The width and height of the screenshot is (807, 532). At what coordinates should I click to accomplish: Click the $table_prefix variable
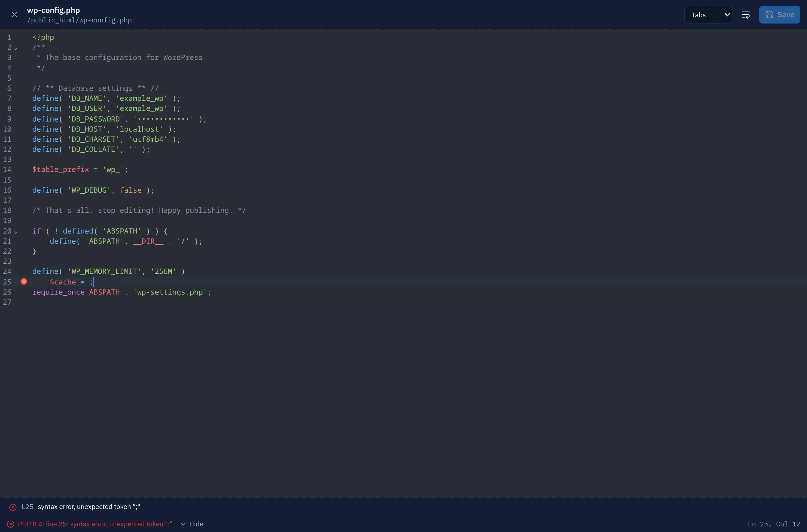click(61, 169)
